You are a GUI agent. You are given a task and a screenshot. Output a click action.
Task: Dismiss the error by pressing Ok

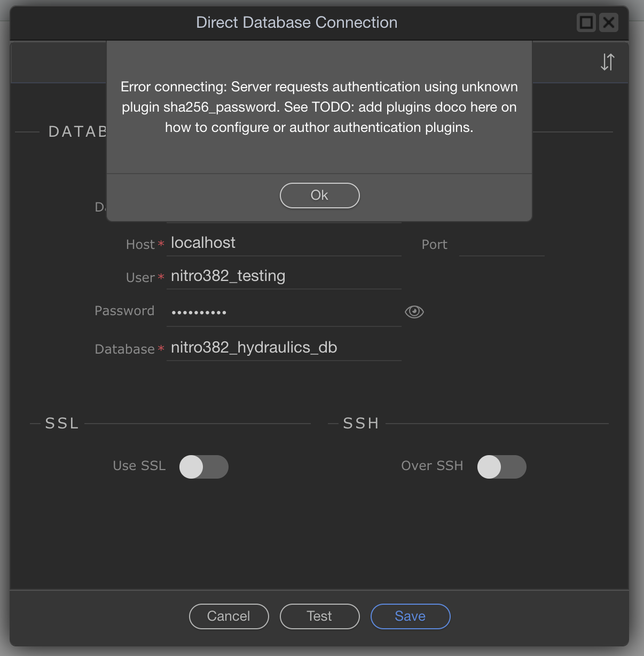point(319,196)
